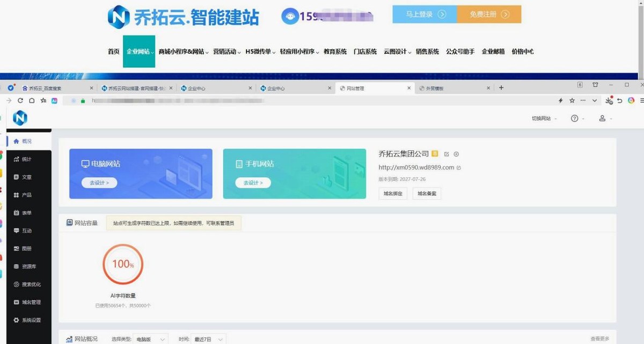打开搜索优化图标

tap(16, 284)
